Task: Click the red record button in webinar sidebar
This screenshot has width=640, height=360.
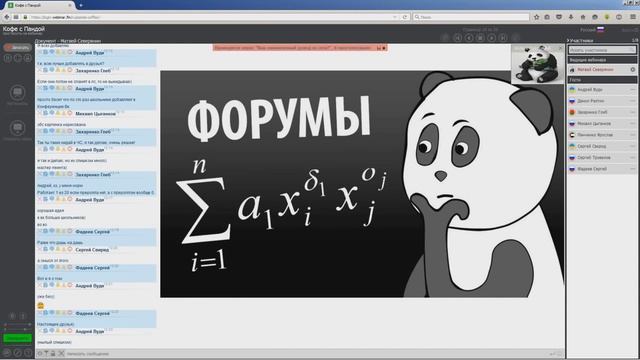Action: click(x=18, y=47)
